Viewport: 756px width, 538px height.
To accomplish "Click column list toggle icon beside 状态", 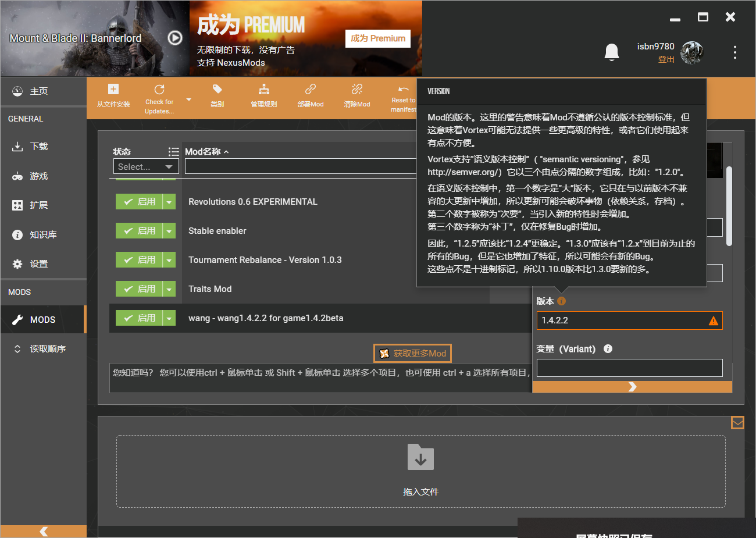I will coord(173,152).
